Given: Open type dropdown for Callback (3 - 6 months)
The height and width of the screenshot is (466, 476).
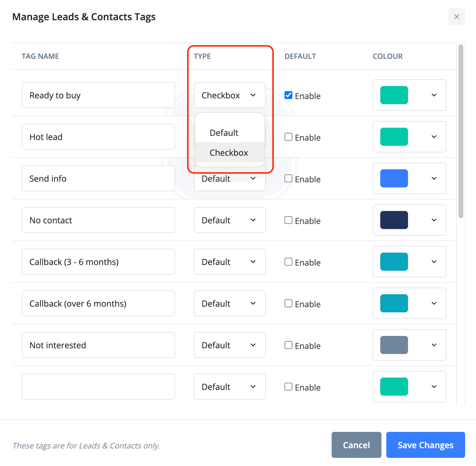Looking at the screenshot, I should [x=230, y=262].
